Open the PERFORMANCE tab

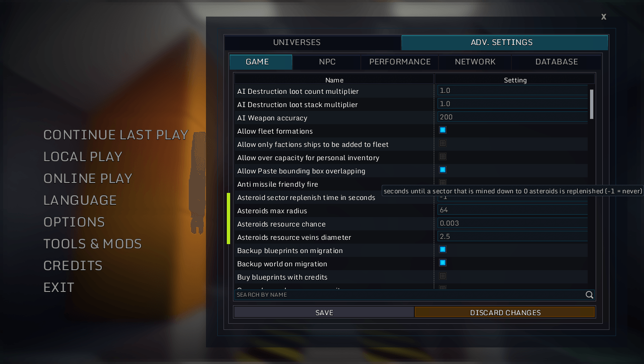[400, 62]
